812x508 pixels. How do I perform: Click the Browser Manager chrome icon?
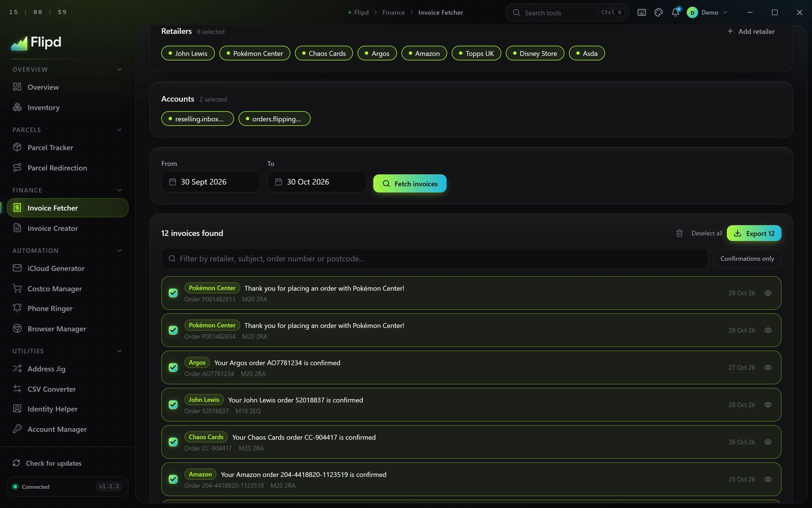coord(17,328)
